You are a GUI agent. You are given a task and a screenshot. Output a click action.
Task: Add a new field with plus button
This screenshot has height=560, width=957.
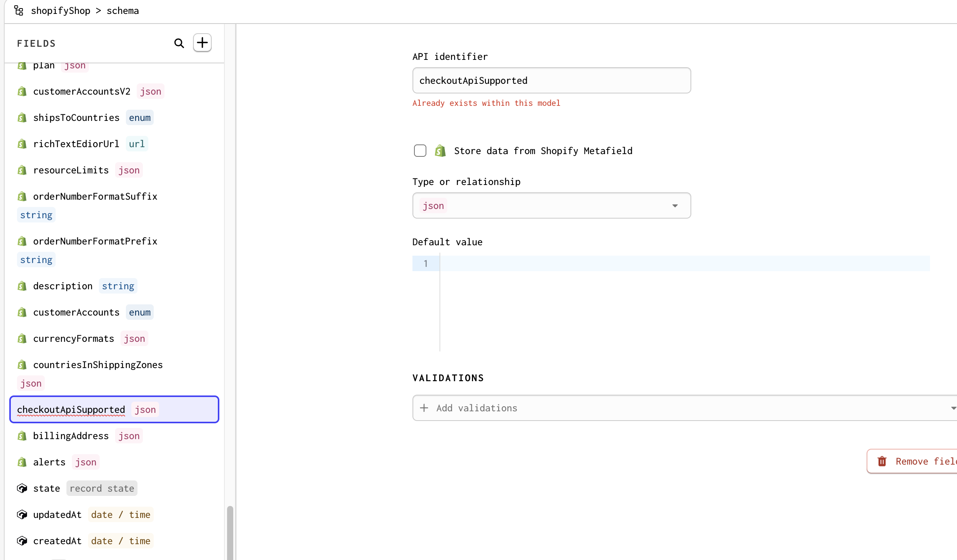202,42
